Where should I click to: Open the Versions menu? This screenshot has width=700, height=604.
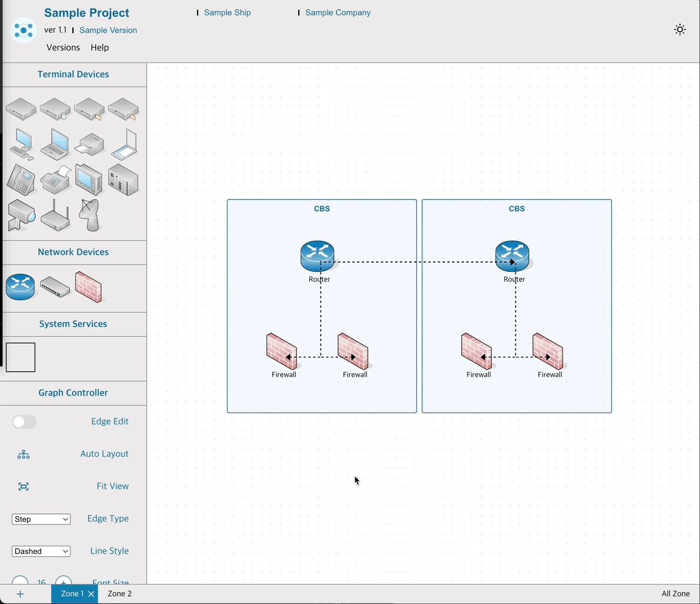click(63, 48)
